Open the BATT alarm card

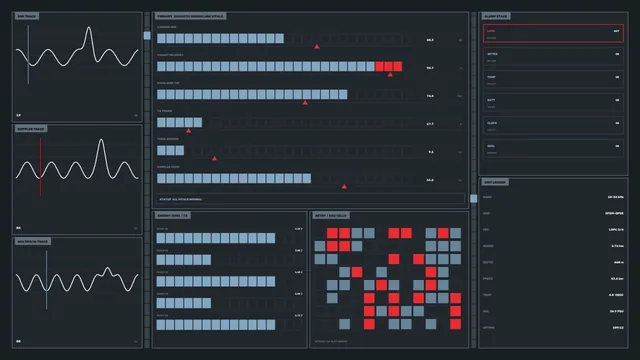pyautogui.click(x=553, y=102)
